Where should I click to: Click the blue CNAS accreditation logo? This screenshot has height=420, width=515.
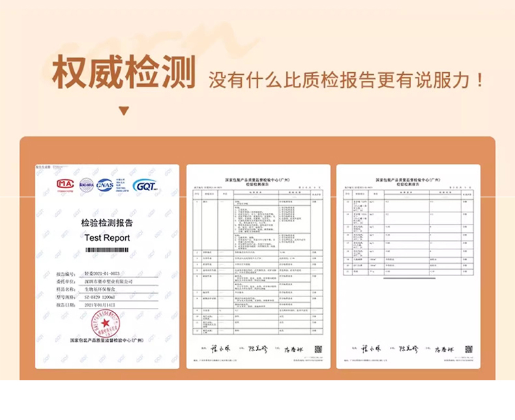pyautogui.click(x=105, y=184)
